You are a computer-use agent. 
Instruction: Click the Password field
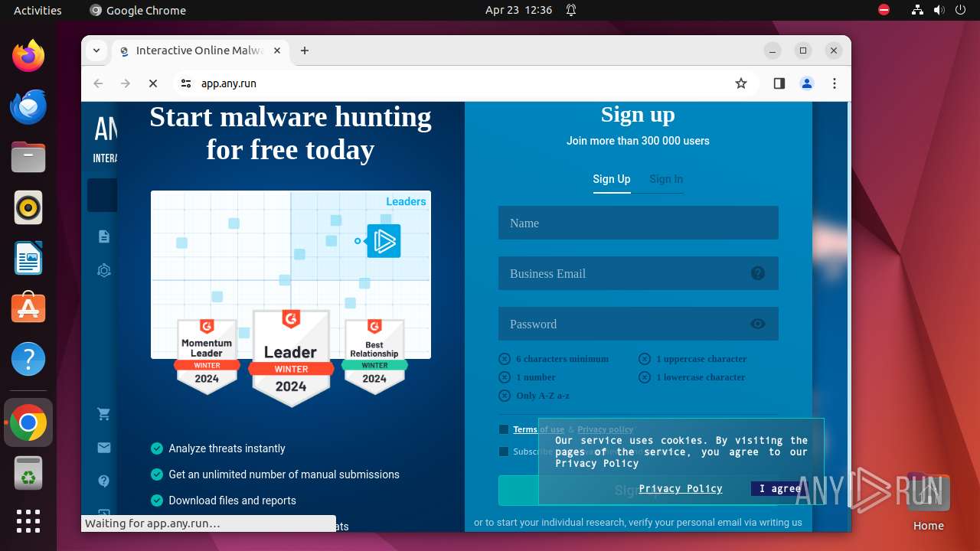point(639,324)
